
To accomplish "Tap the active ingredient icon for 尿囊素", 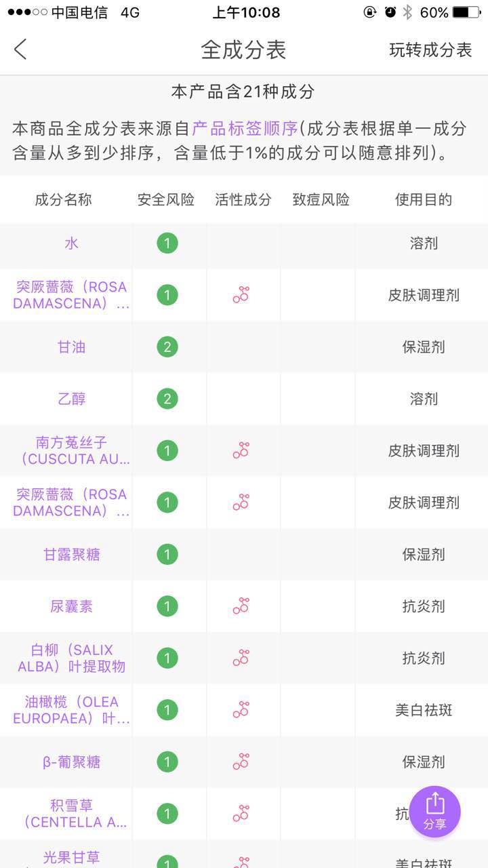I will click(x=241, y=606).
